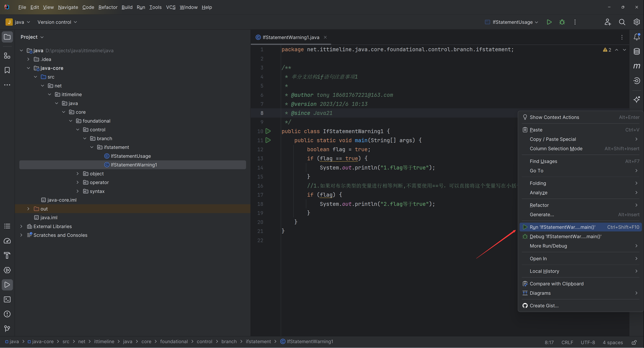Choose Show Context Actions
This screenshot has height=348, width=644.
[x=580, y=117]
